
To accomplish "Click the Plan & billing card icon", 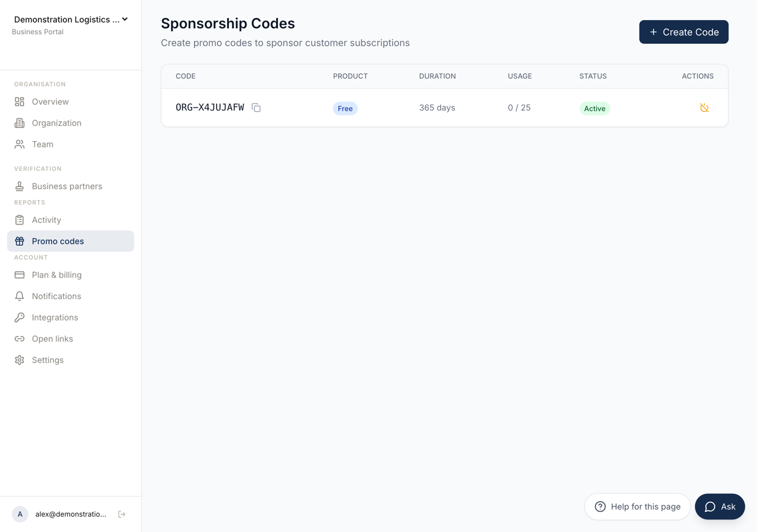I will (20, 275).
